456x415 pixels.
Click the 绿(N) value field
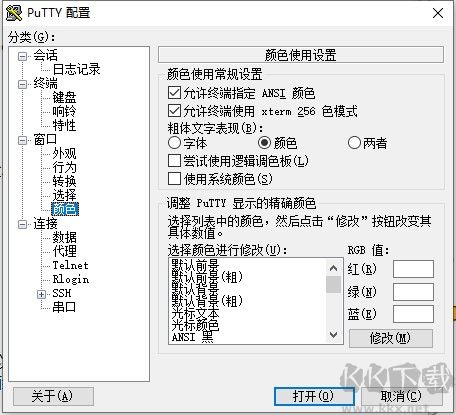point(413,292)
